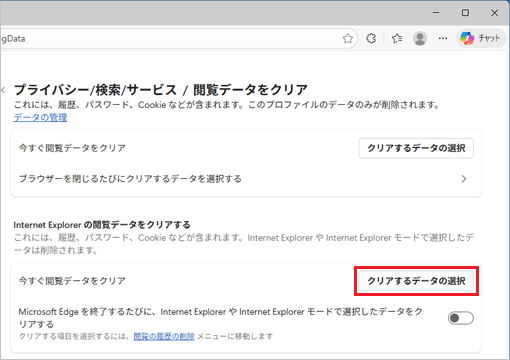The width and height of the screenshot is (510, 360).
Task: Go back using the breadcrumb arrow
Action: click(3, 90)
